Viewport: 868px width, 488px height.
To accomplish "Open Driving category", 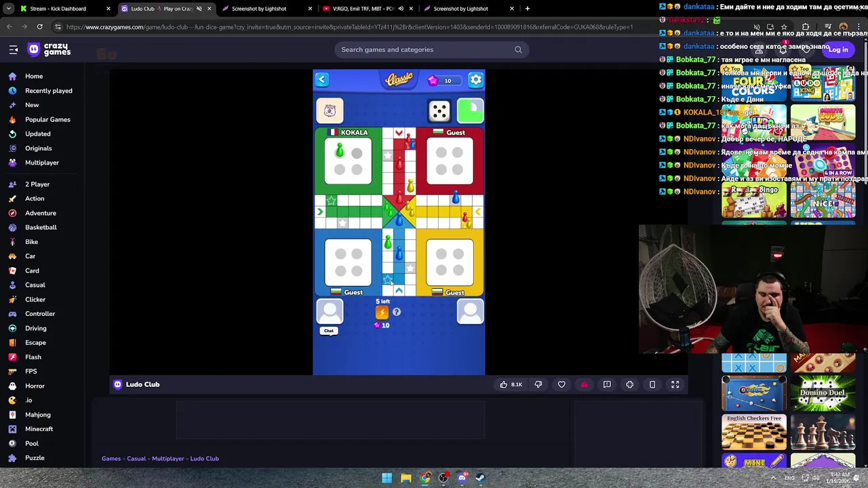I will tap(36, 328).
